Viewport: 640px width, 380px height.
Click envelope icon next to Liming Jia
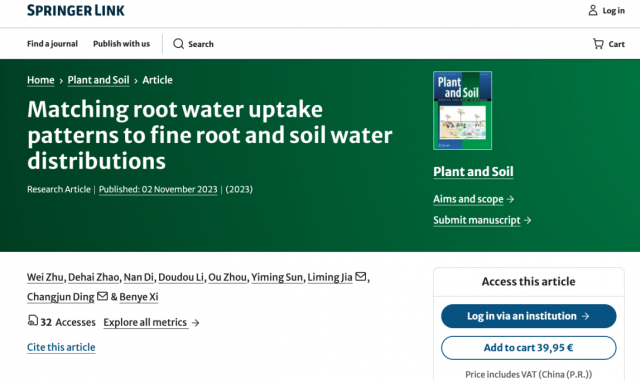point(360,276)
